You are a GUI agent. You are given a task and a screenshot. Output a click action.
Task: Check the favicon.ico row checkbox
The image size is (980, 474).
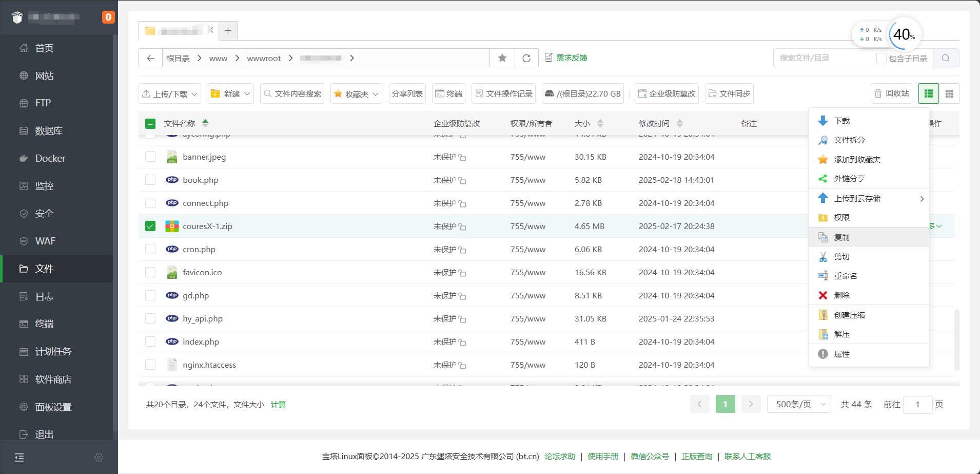[150, 272]
